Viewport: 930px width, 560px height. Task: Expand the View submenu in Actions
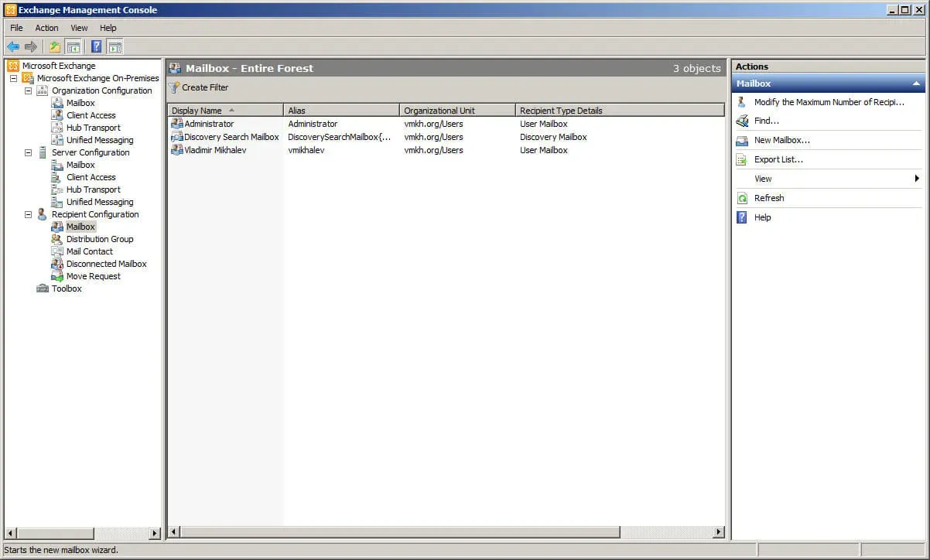point(829,179)
